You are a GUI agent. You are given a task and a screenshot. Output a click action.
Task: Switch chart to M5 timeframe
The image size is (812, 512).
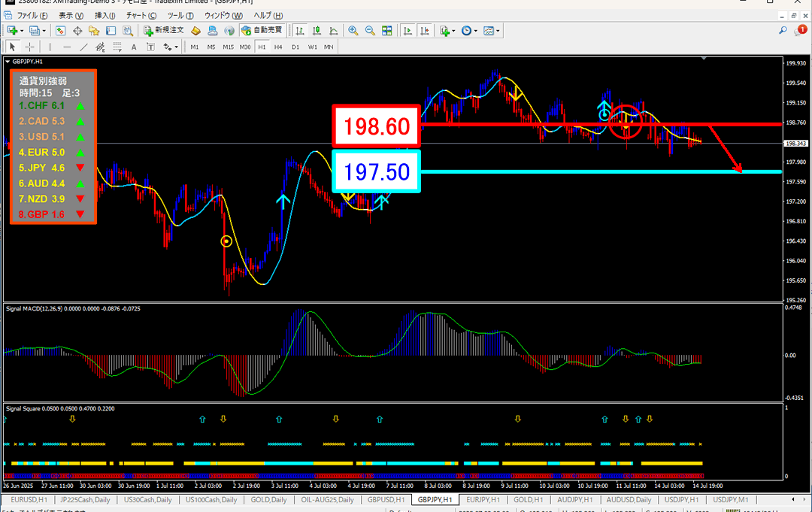(211, 47)
